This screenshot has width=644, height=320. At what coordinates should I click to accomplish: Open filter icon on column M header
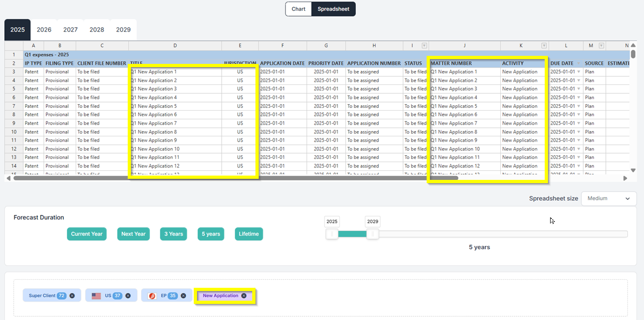pyautogui.click(x=601, y=46)
